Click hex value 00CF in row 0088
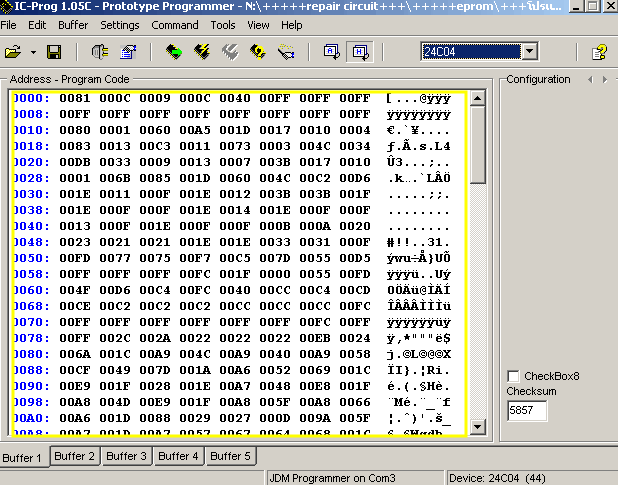 click(x=75, y=370)
